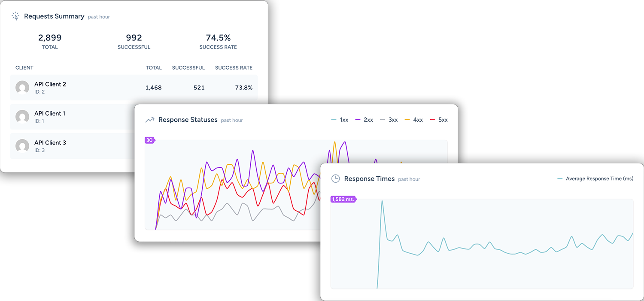Click the API Client 3 avatar
Viewport: 644px width, 301px height.
pos(22,146)
